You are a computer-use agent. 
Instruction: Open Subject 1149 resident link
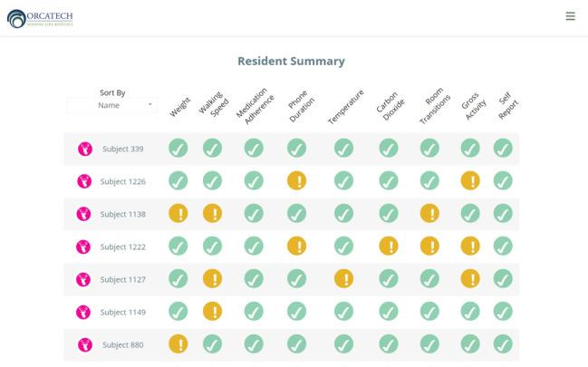point(122,313)
